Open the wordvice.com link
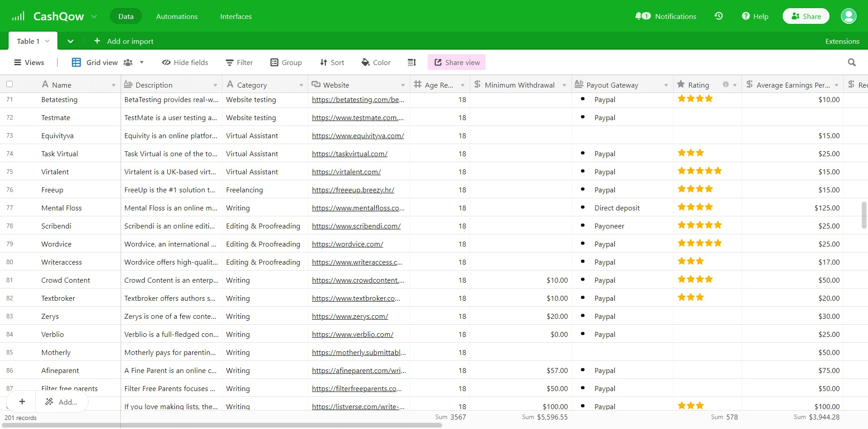The height and width of the screenshot is (429, 868). point(347,244)
